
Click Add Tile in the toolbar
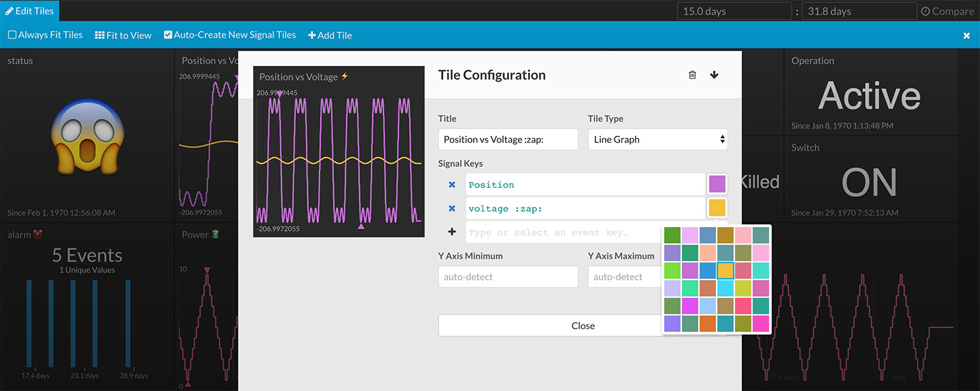tap(330, 35)
